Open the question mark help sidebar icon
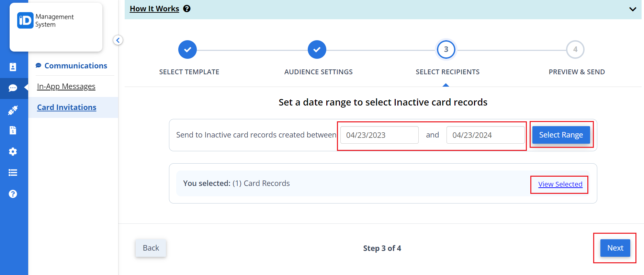The height and width of the screenshot is (275, 644). 13,194
